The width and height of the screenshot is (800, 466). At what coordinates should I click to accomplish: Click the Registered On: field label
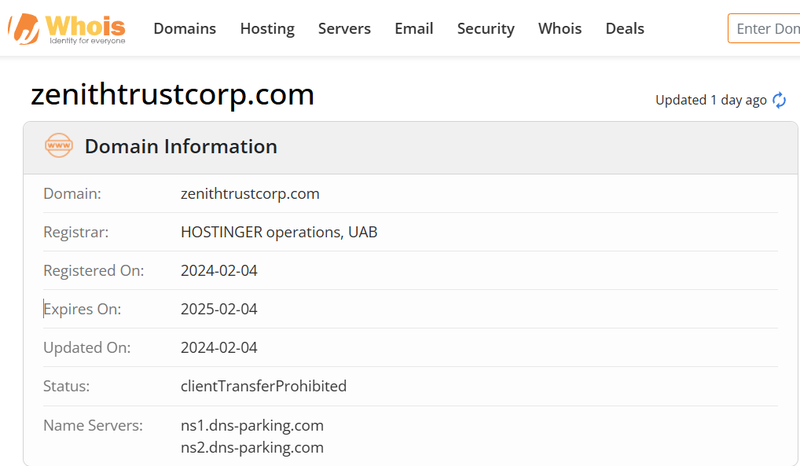[93, 271]
